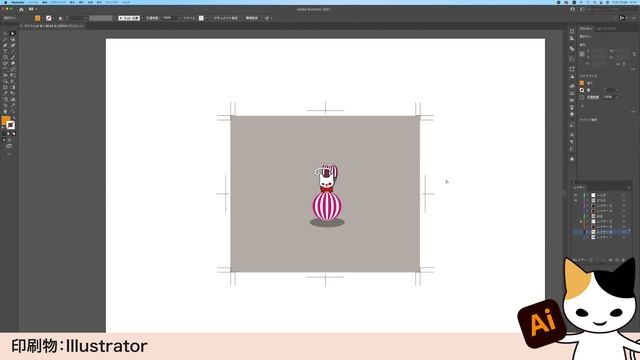The width and height of the screenshot is (640, 360).
Task: Open the ファイル (File) menu
Action: (x=33, y=2)
